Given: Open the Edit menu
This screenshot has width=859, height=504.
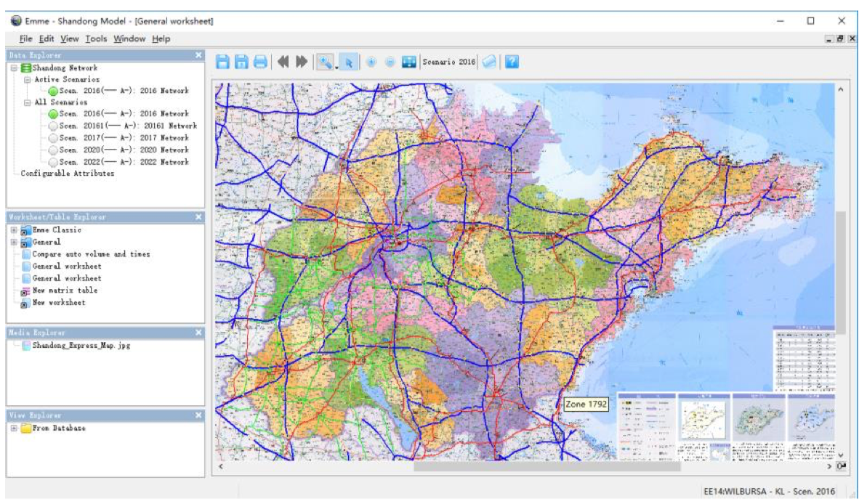Looking at the screenshot, I should [x=47, y=39].
